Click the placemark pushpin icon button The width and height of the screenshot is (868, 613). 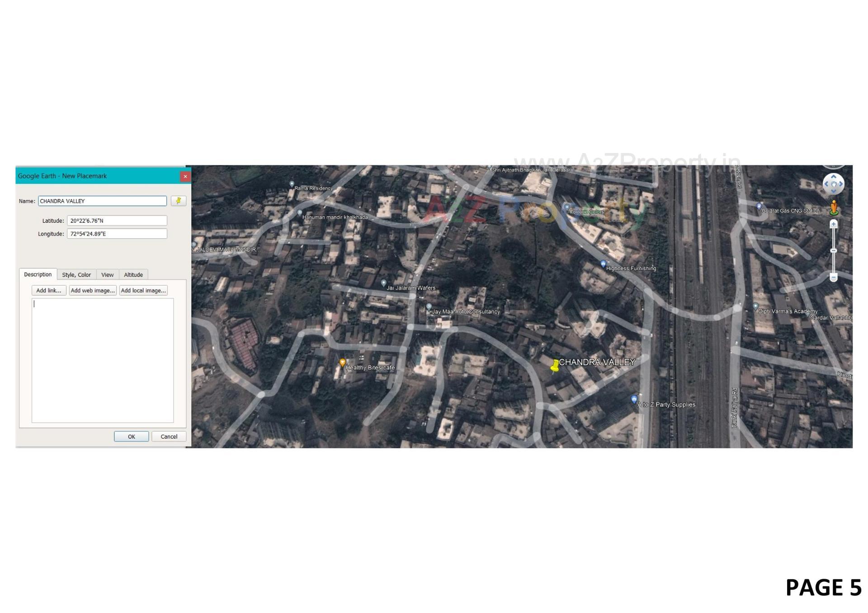coord(179,201)
